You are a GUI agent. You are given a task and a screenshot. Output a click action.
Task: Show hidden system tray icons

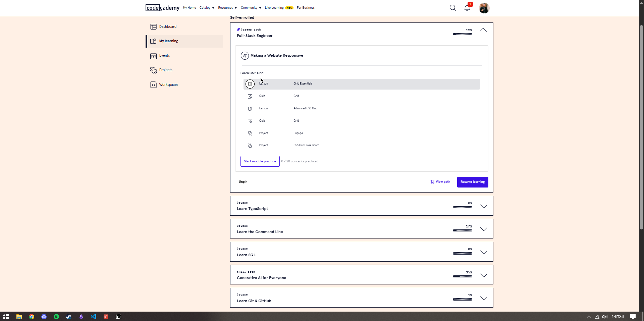pos(589,317)
